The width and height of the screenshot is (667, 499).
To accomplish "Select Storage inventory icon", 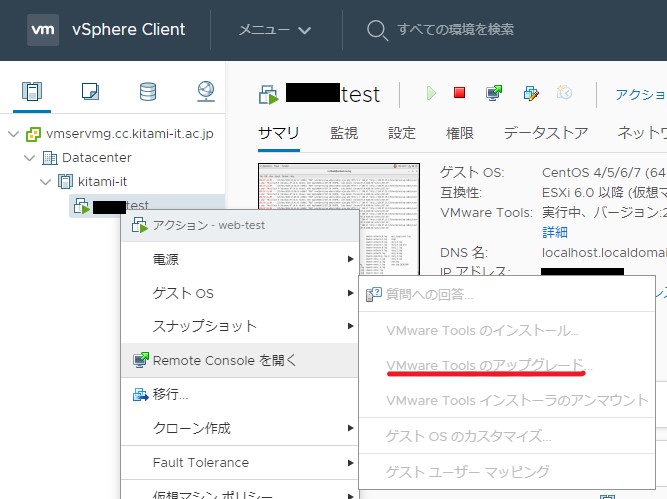I will (148, 91).
